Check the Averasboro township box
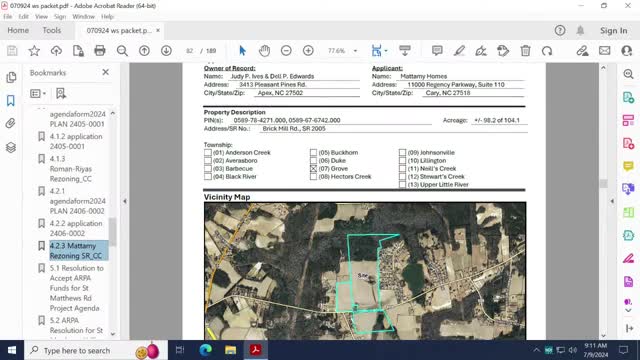Screen dimensions: 640x360 208,161
